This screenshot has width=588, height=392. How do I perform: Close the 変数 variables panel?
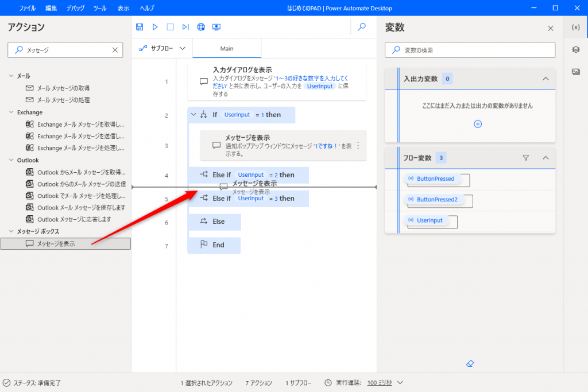[551, 28]
